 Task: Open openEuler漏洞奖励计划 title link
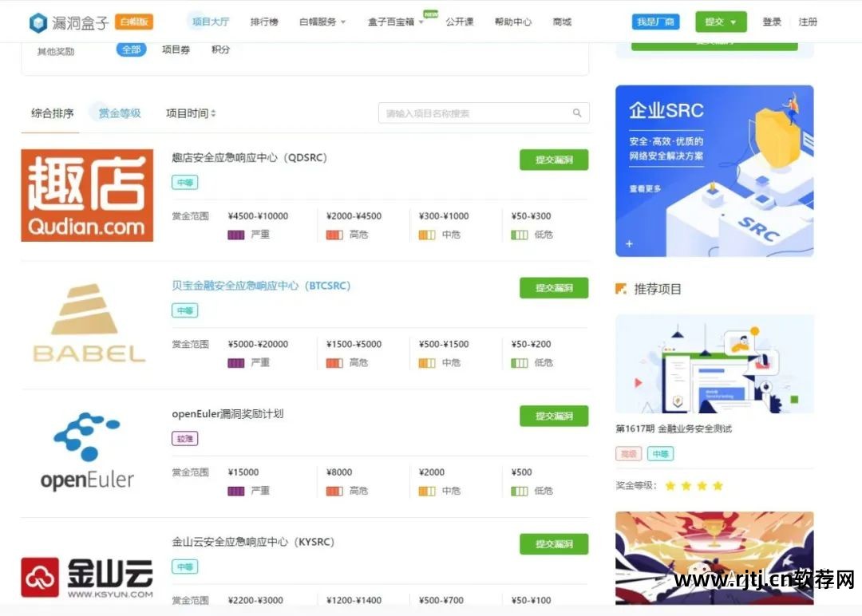[227, 414]
